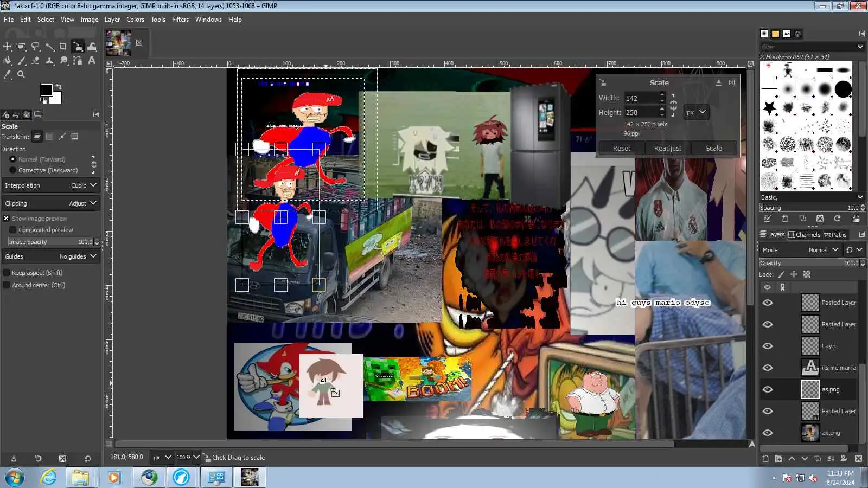868x488 pixels.
Task: Duplicate the selected layer
Action: tap(818, 459)
